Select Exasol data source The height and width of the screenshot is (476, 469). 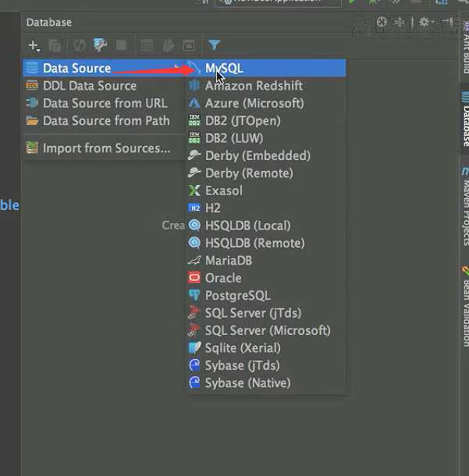point(266,190)
